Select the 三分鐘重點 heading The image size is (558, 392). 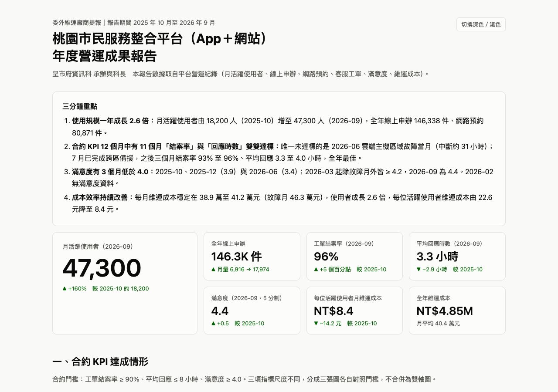coord(80,107)
